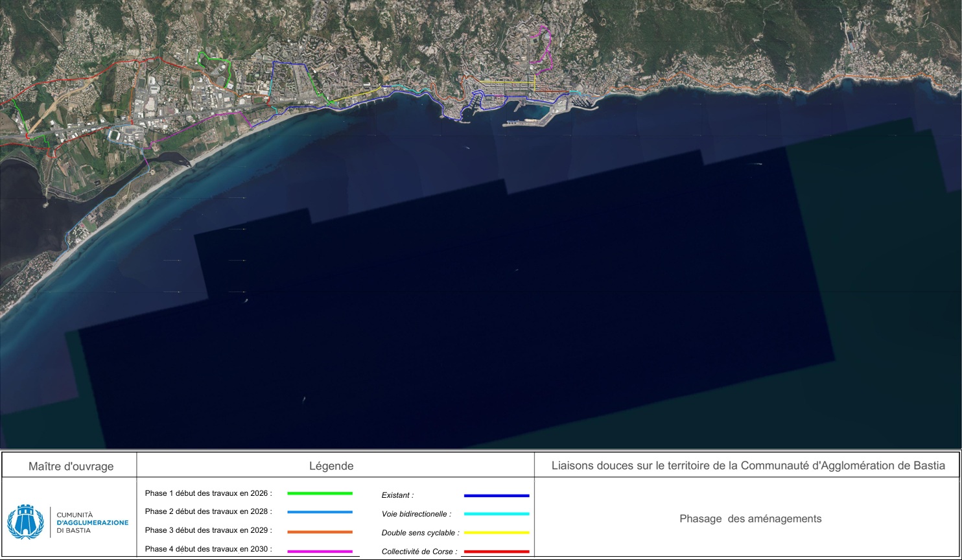Click the orange Phase 3 legend line

click(x=320, y=531)
